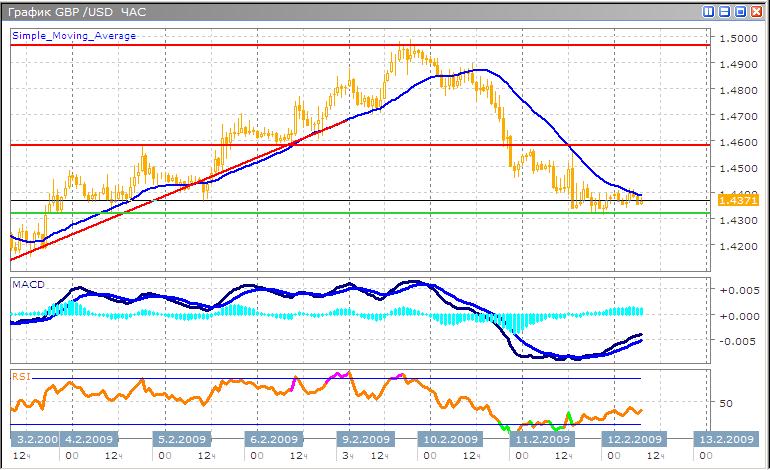Select the MACD indicator label
The width and height of the screenshot is (770, 470).
tap(28, 285)
